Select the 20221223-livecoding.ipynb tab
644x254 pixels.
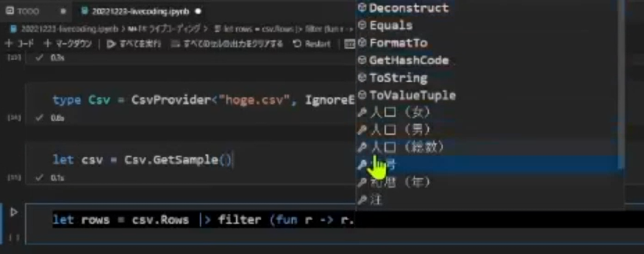(x=136, y=11)
